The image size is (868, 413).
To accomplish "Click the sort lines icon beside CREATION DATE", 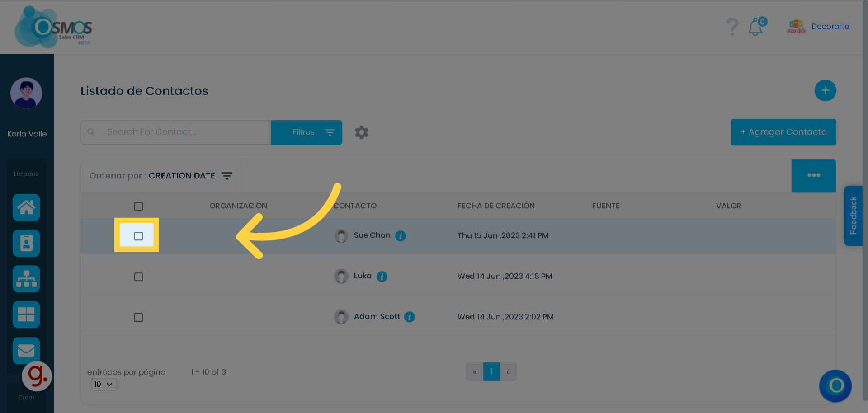I will (x=227, y=176).
